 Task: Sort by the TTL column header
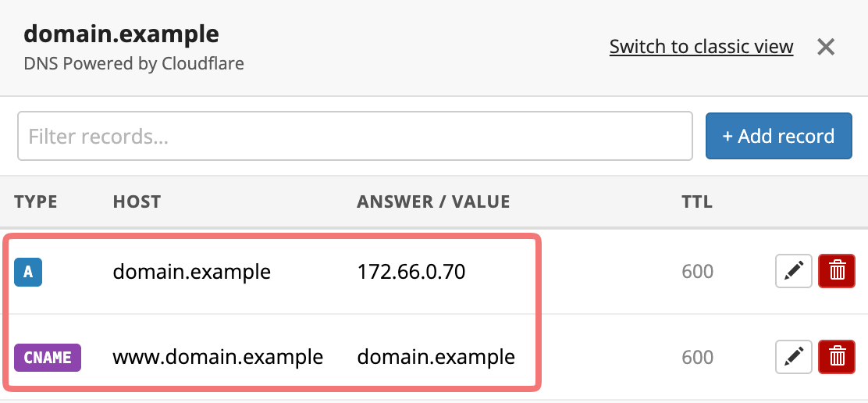697,201
